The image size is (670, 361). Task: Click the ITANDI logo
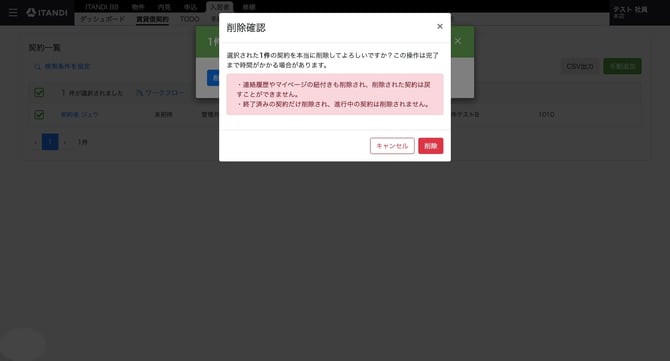tap(47, 12)
